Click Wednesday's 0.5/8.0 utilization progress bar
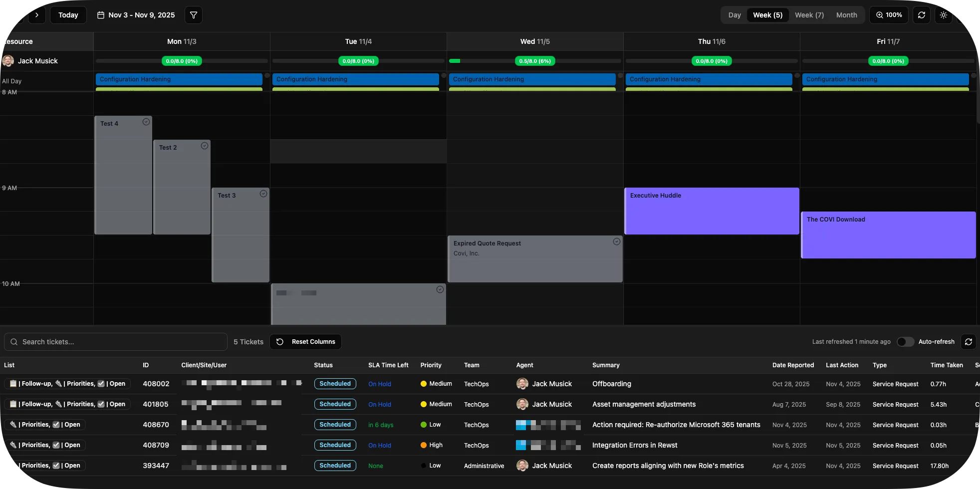 click(x=535, y=61)
